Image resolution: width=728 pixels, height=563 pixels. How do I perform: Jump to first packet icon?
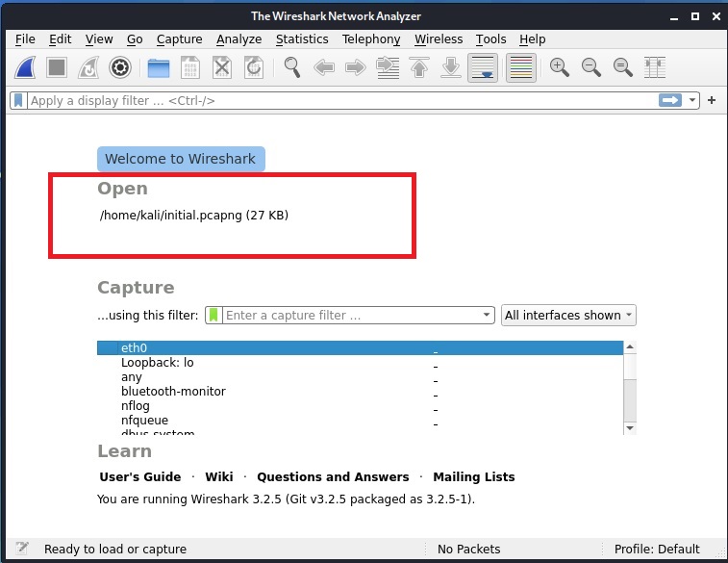point(419,67)
